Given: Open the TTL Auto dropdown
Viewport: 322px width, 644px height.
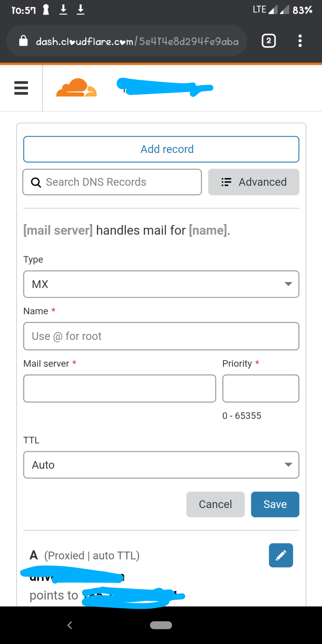Looking at the screenshot, I should point(161,465).
